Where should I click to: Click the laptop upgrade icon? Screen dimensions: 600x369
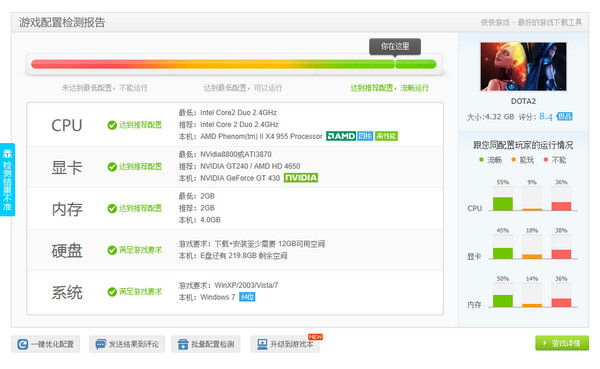262,344
